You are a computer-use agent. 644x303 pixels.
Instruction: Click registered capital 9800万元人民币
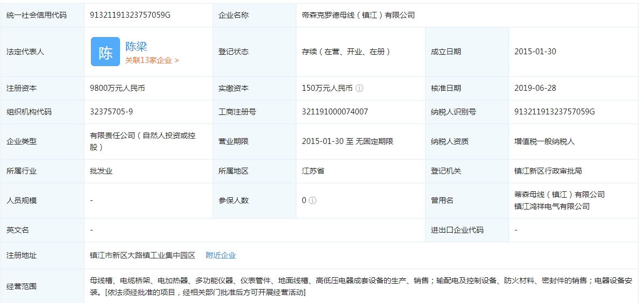117,88
